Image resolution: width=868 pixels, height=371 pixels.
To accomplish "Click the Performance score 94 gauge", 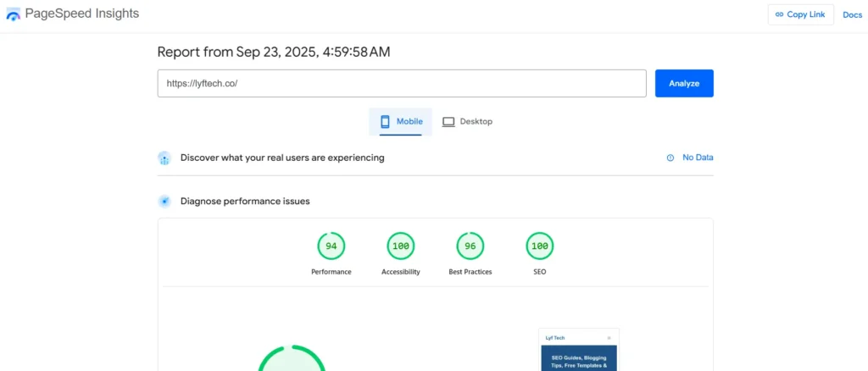I will pos(331,246).
